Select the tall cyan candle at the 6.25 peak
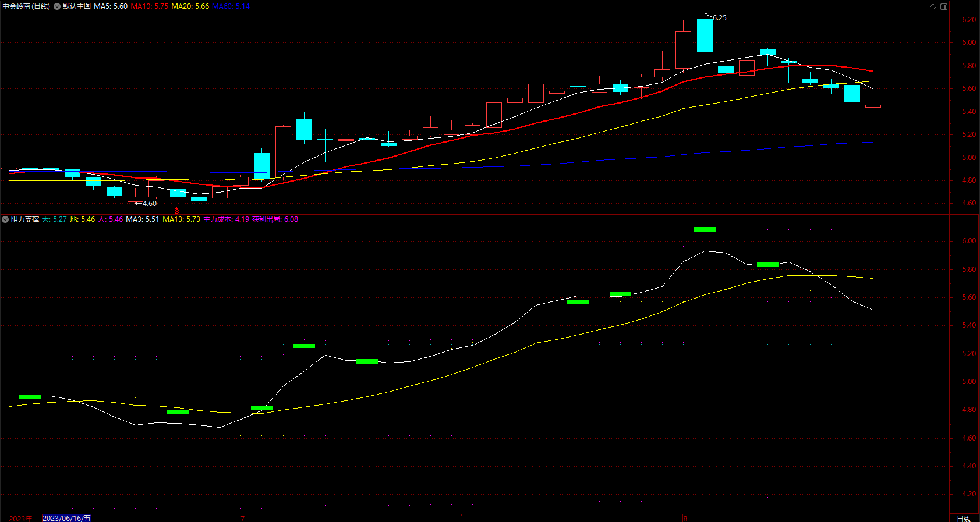This screenshot has height=522, width=980. click(x=705, y=35)
